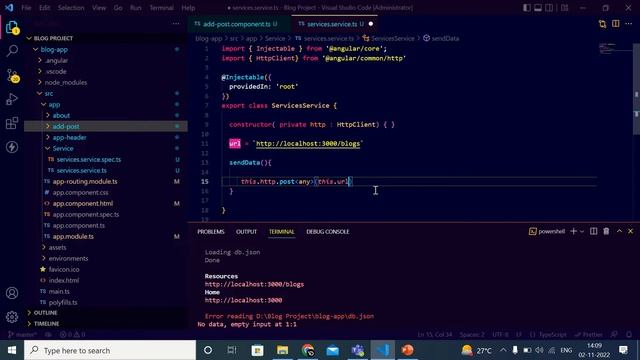Screen dimensions: 640x360
Task: Open the File menu
Action: [x=26, y=8]
